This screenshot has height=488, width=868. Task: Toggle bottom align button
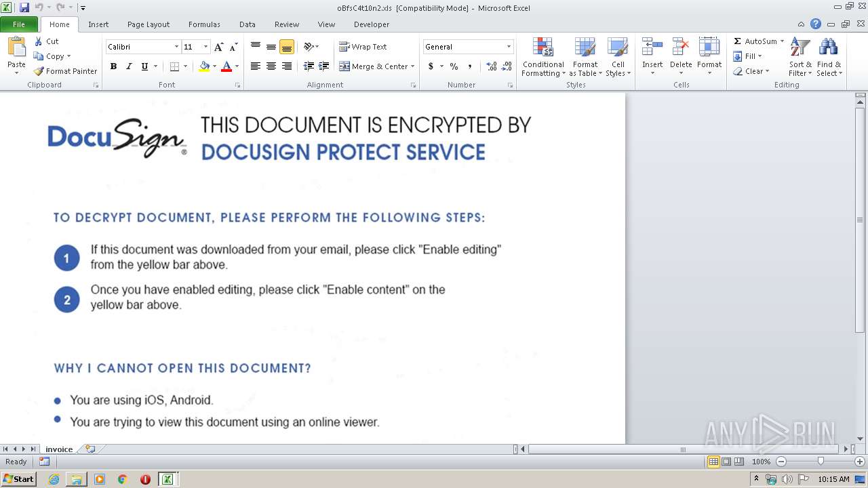(287, 47)
